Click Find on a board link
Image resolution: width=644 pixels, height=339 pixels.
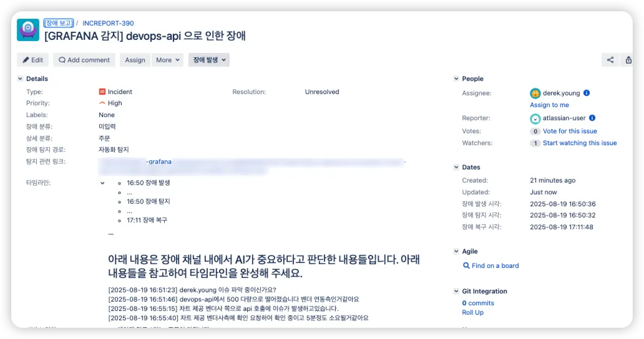pyautogui.click(x=491, y=265)
